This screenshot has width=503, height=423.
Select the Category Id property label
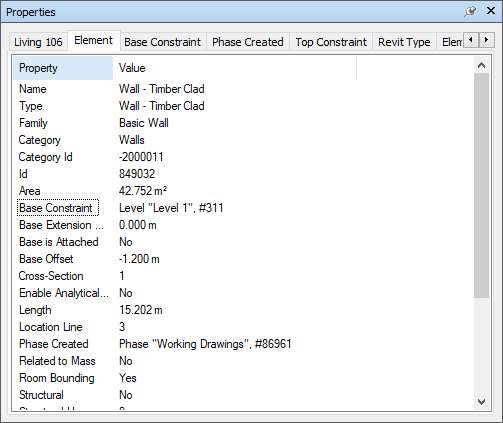click(45, 157)
